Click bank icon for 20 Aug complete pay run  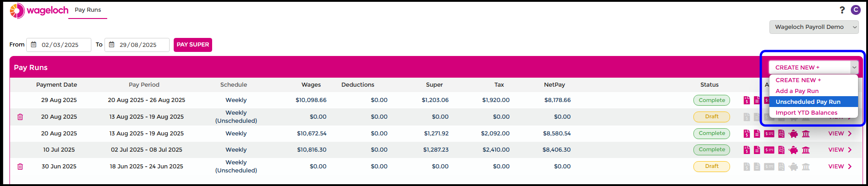(x=806, y=134)
